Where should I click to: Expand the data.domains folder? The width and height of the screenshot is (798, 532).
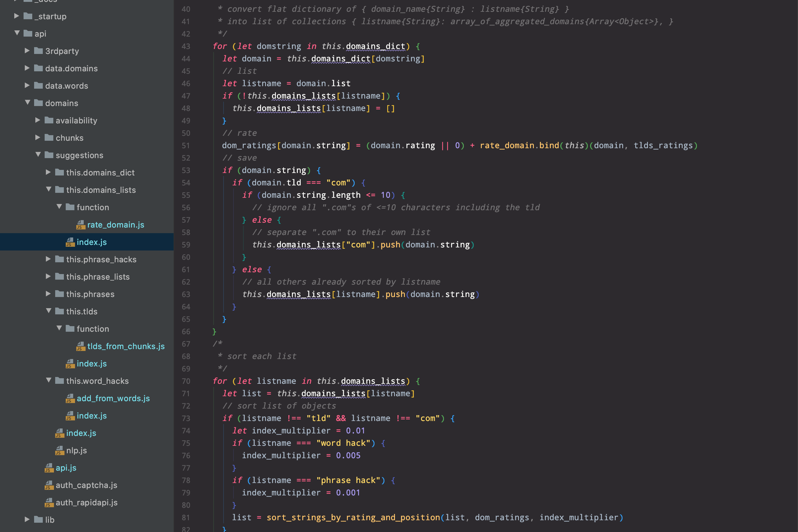click(27, 68)
